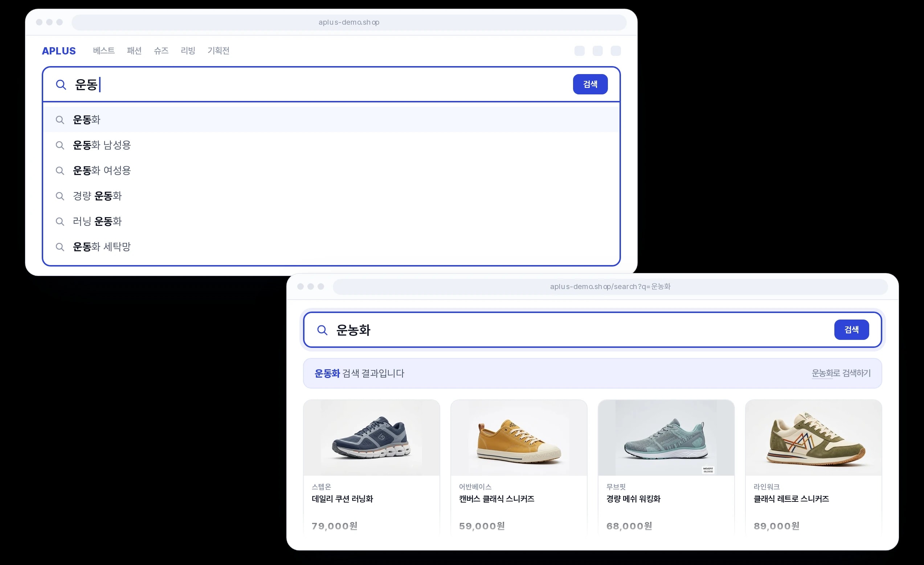924x565 pixels.
Task: Open the olive 클래식 레트로 스니커즈 product image
Action: click(814, 438)
